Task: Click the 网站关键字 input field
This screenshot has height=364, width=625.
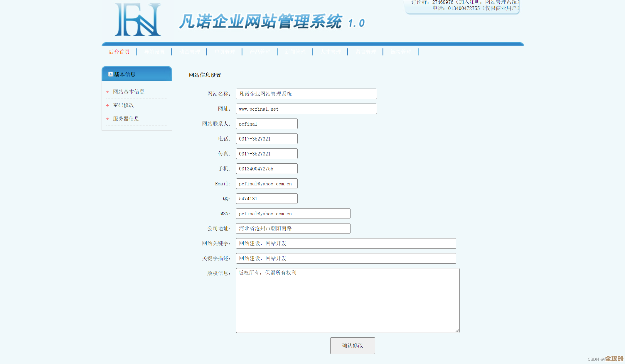Action: 346,243
